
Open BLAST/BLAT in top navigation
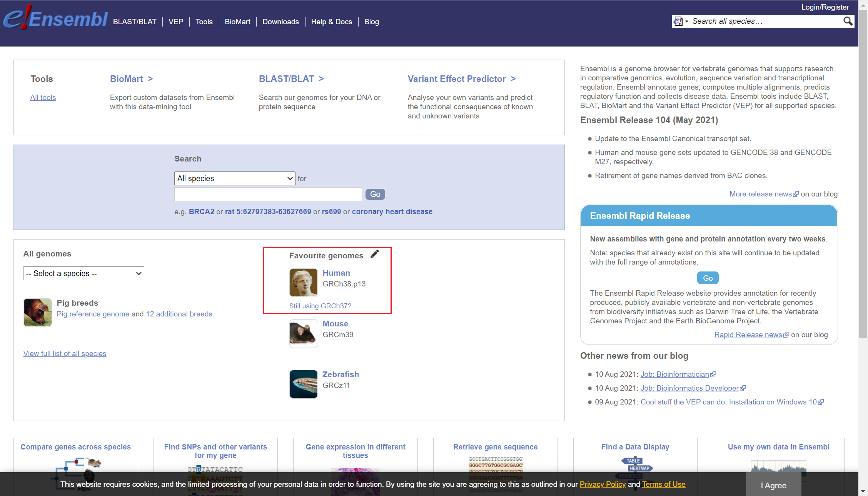pos(135,22)
